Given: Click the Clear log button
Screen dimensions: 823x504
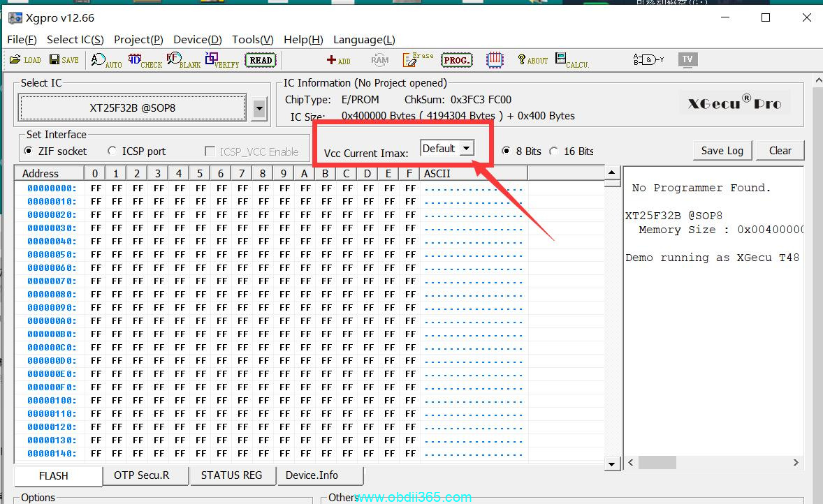Looking at the screenshot, I should 780,151.
